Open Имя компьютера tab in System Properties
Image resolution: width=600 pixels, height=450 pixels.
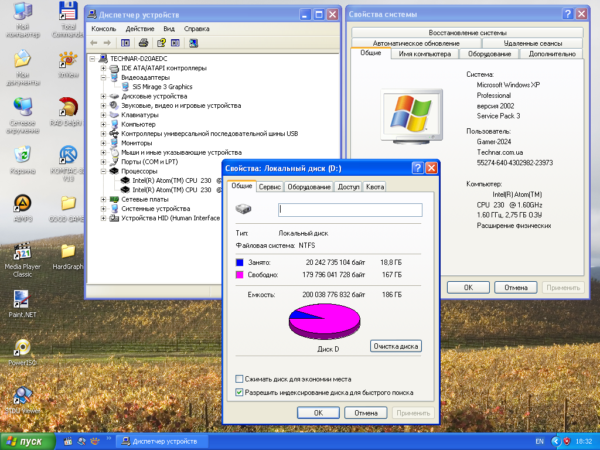coord(425,54)
